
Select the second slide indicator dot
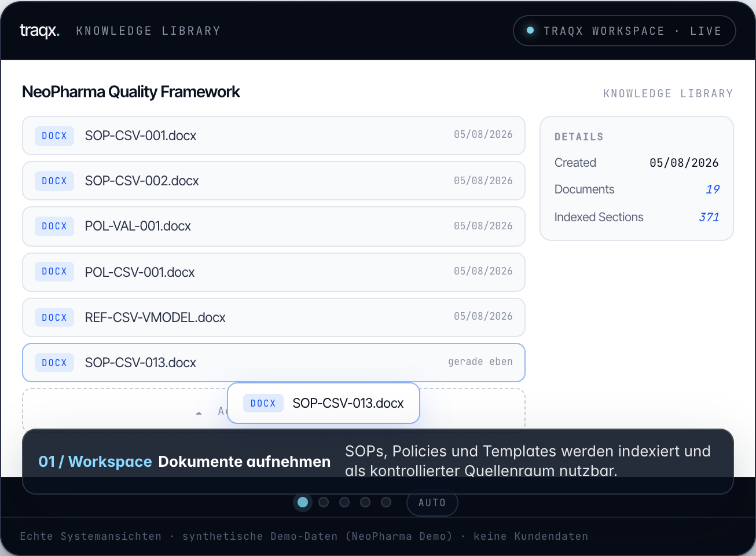(324, 502)
